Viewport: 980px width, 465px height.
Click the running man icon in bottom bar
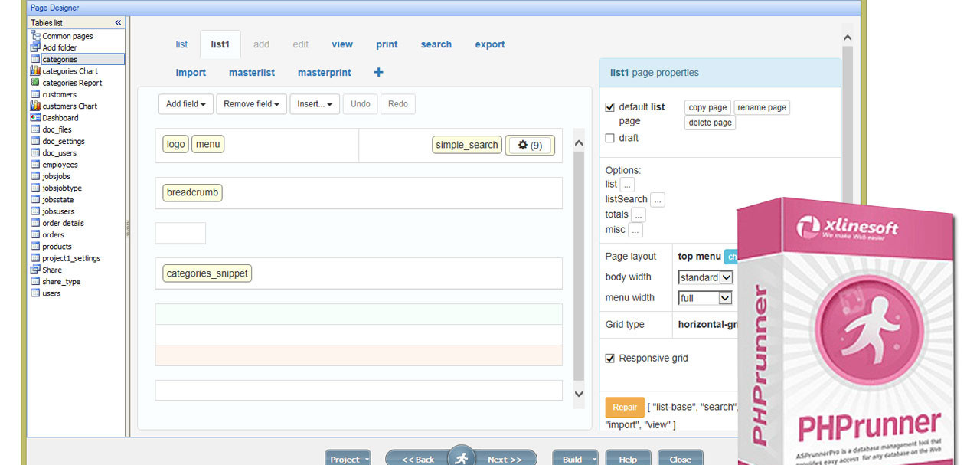pos(461,458)
